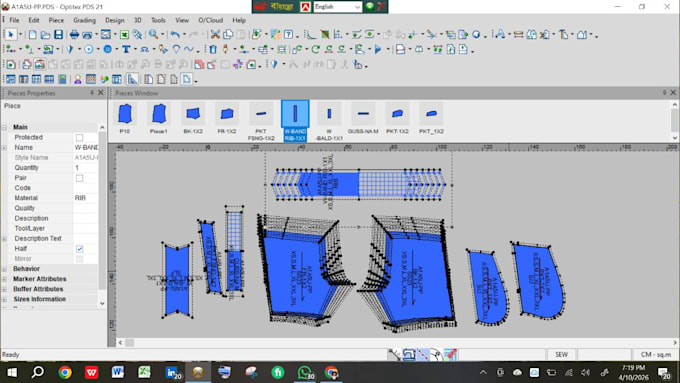Open WhatsApp from the taskbar
The image size is (680, 383).
pos(305,373)
